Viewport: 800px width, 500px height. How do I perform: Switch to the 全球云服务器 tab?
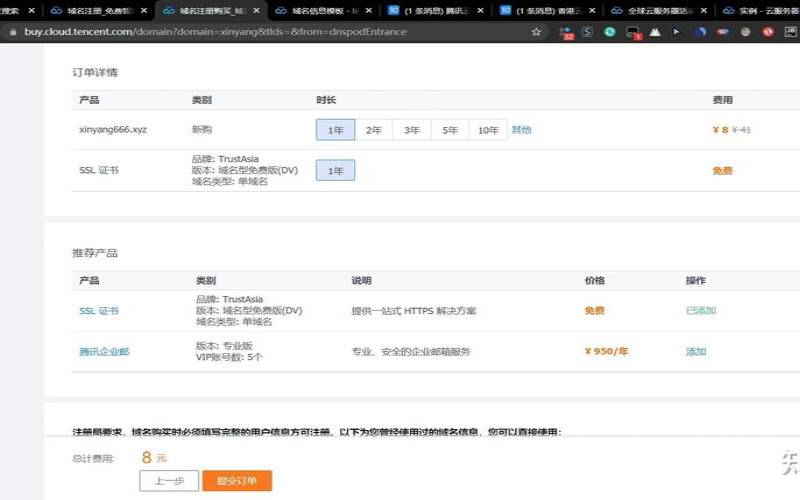[x=658, y=10]
